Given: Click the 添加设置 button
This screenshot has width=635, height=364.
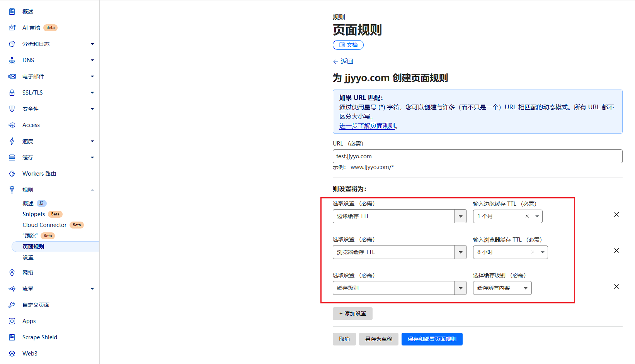Looking at the screenshot, I should point(352,313).
